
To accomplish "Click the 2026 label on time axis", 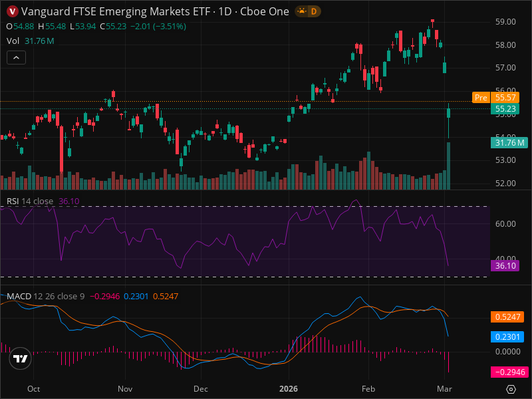I will (289, 389).
